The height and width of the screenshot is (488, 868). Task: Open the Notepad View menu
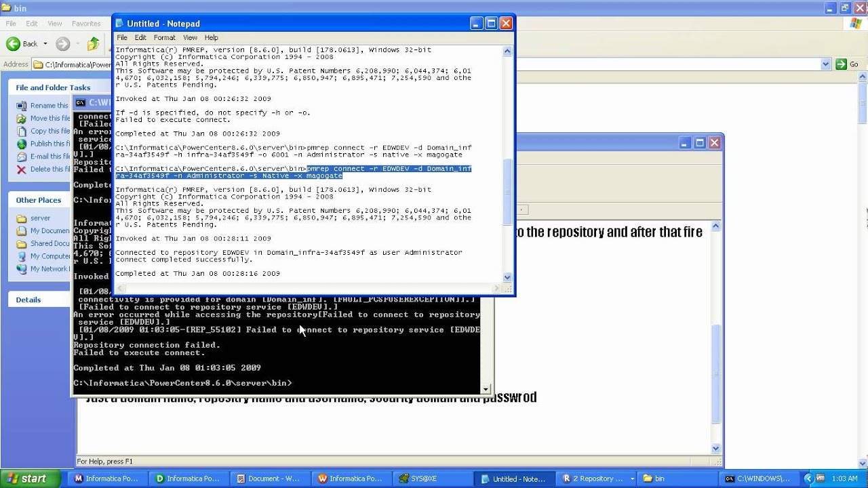(190, 37)
